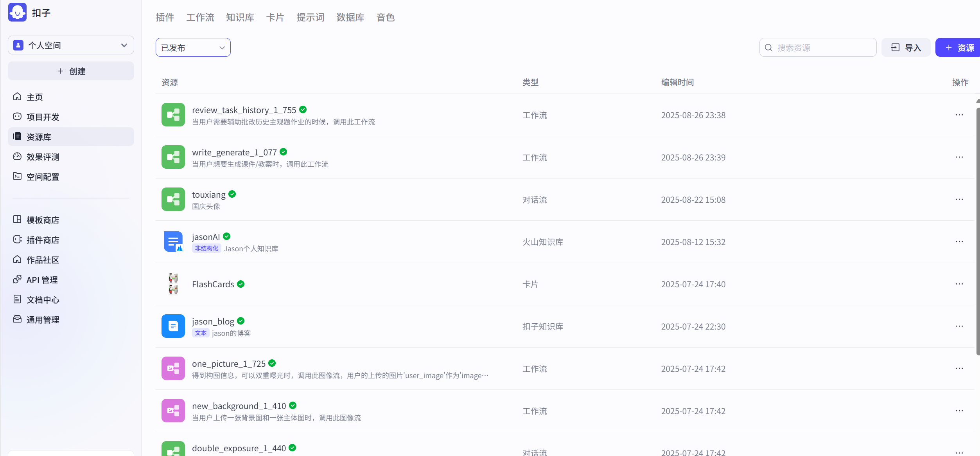Switch to the 数据库 tab
The image size is (980, 456).
coord(350,17)
